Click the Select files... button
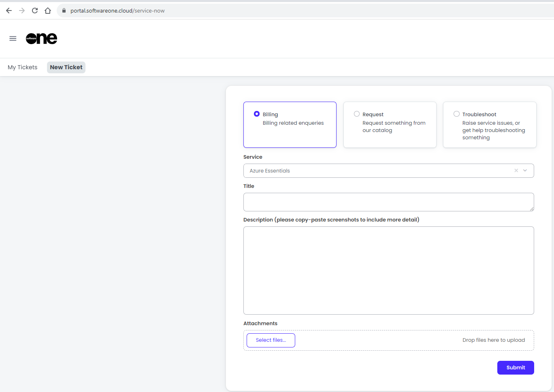The image size is (554, 392). (271, 340)
